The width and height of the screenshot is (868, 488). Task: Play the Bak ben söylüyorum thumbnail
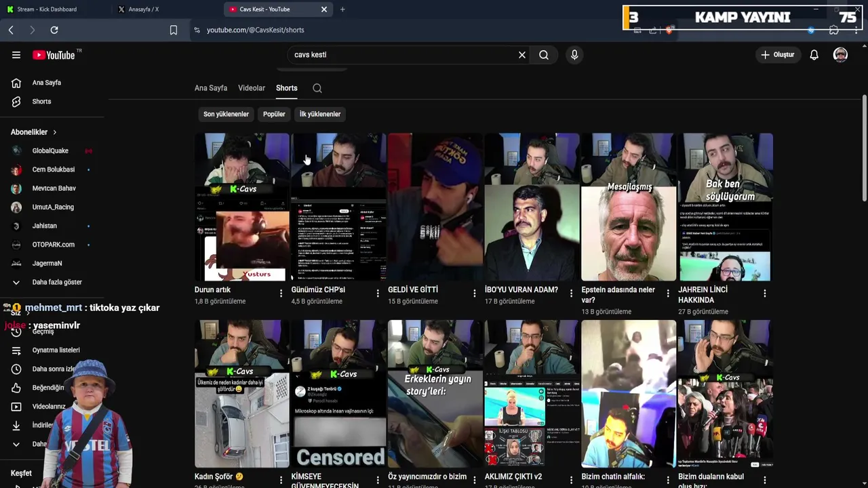click(x=726, y=207)
